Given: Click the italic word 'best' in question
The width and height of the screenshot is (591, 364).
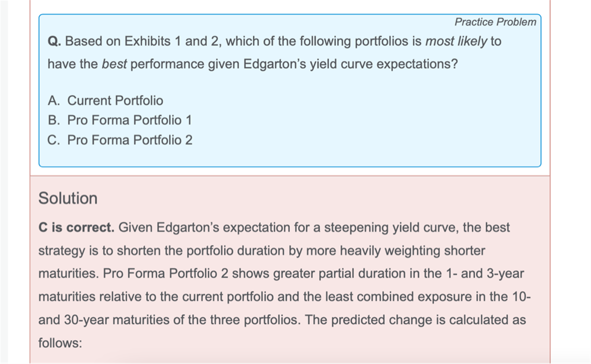Looking at the screenshot, I should point(114,63).
